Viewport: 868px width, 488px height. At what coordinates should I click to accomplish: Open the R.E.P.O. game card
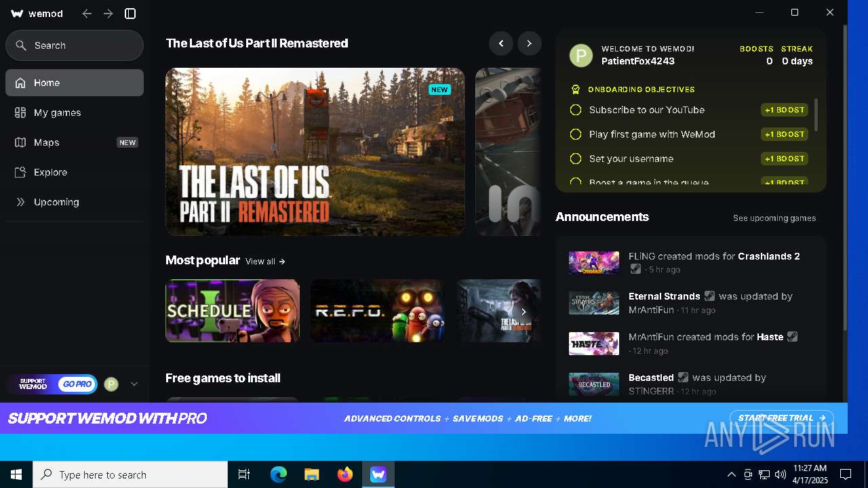378,310
